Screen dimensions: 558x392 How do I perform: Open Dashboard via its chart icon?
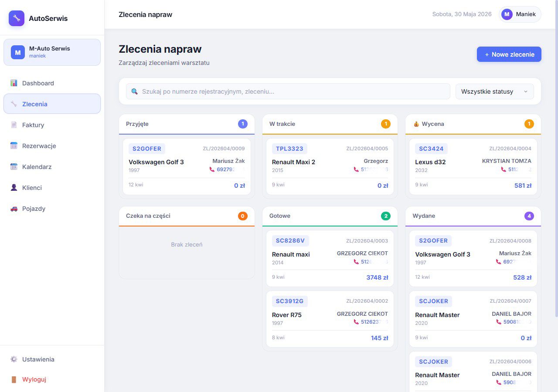(x=14, y=83)
